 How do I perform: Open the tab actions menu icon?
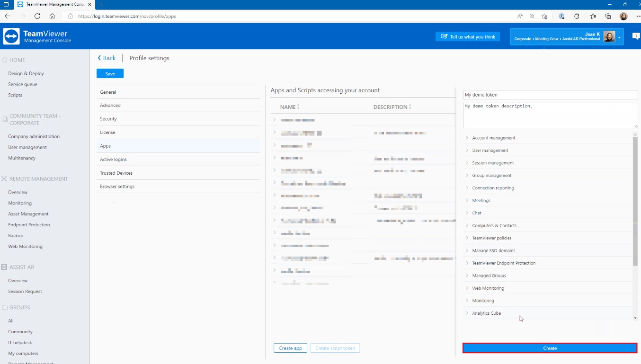coord(6,4)
